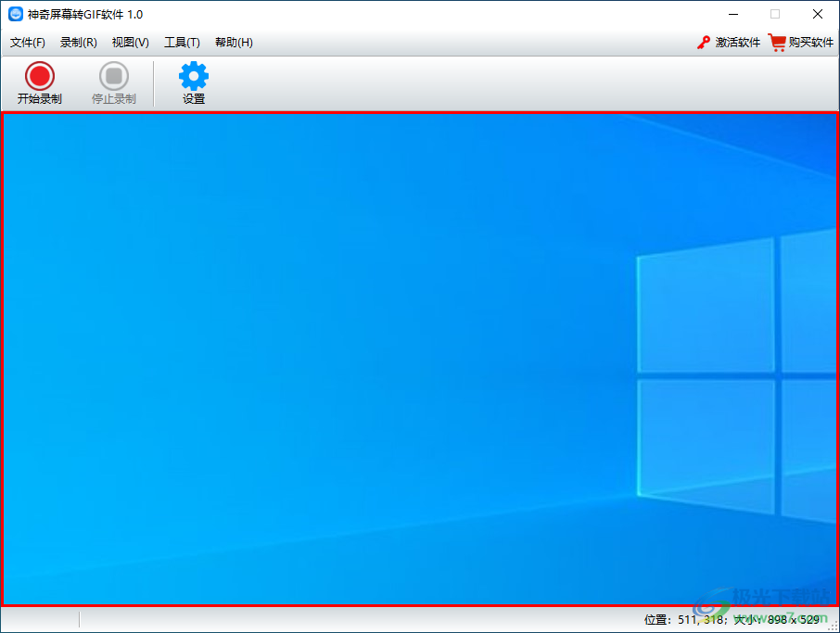Click the red Start Recording (开始录制) icon
The image size is (840, 633).
pos(39,75)
